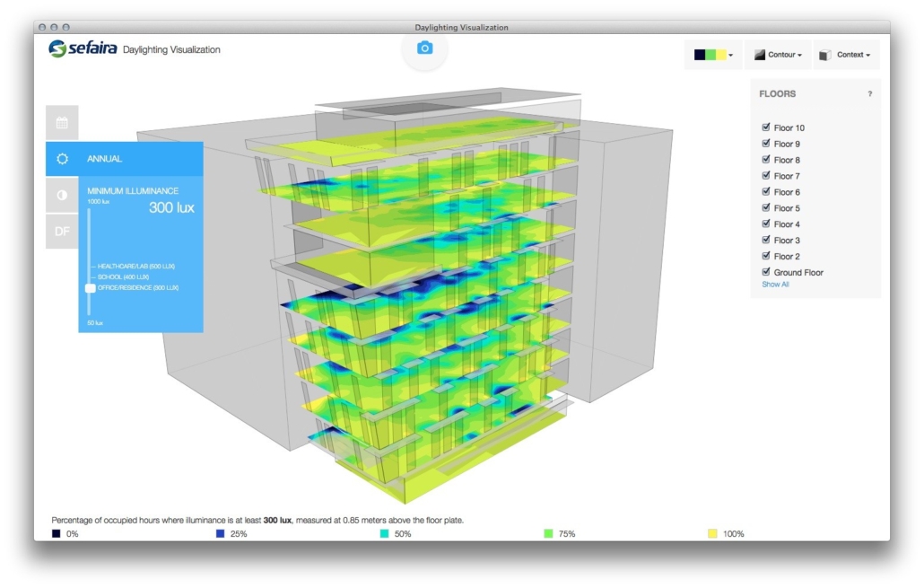The image size is (924, 588).
Task: Open the Context dropdown menu
Action: (846, 55)
